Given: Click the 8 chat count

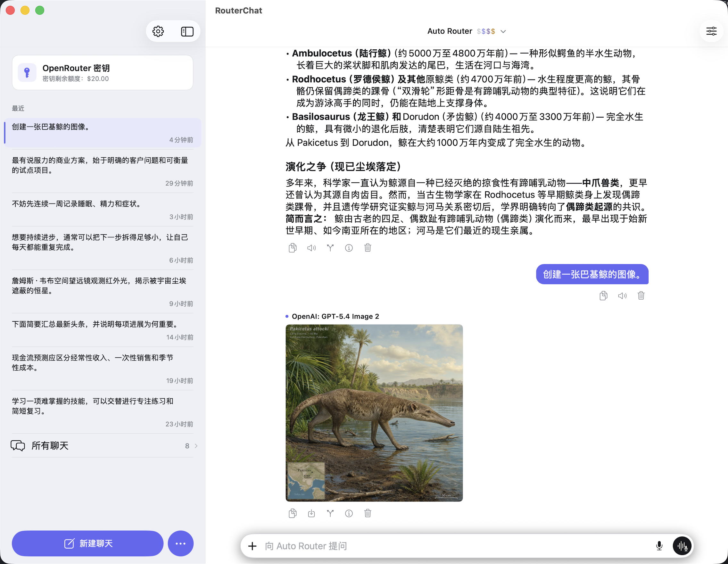Looking at the screenshot, I should 187,446.
